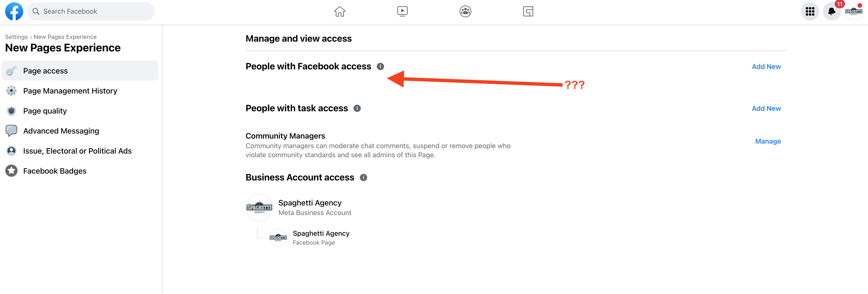Click the Settings breadcrumb link
This screenshot has width=868, height=294.
(16, 37)
